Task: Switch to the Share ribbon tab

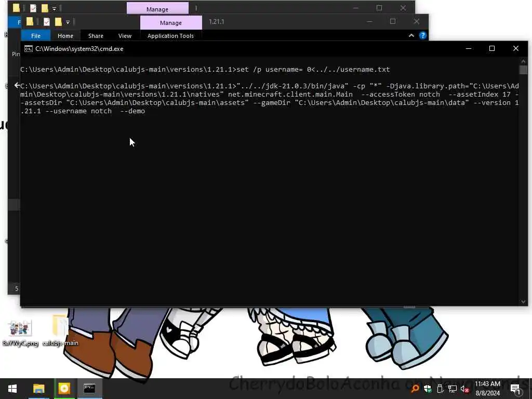Action: [x=96, y=36]
